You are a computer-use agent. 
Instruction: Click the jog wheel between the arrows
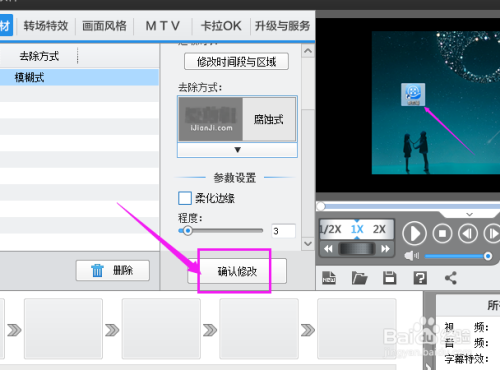(357, 249)
